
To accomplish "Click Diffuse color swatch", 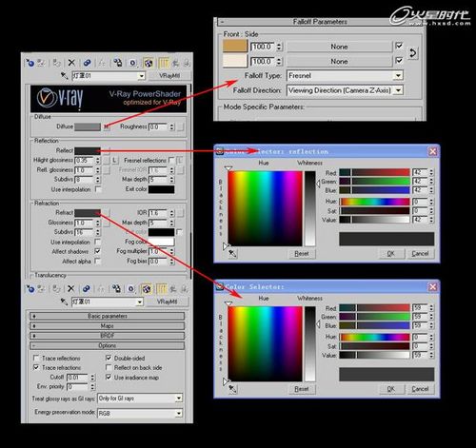I will click(x=88, y=127).
